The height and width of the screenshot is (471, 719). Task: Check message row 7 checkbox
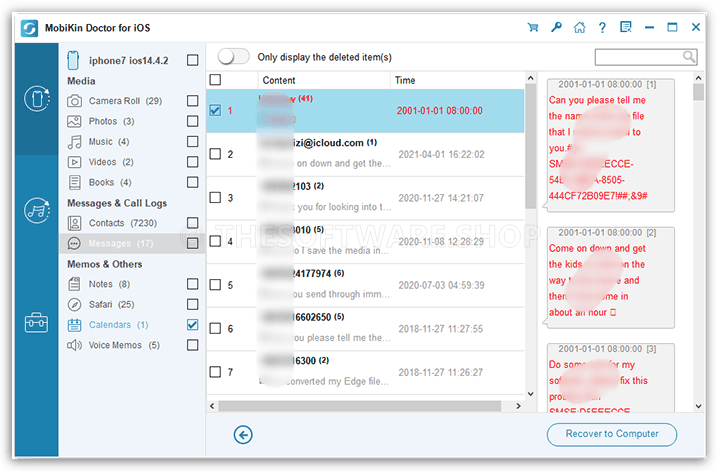(x=215, y=372)
